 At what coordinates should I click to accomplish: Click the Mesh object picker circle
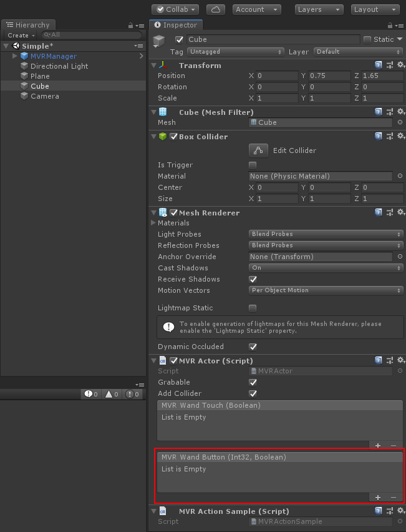click(x=400, y=122)
